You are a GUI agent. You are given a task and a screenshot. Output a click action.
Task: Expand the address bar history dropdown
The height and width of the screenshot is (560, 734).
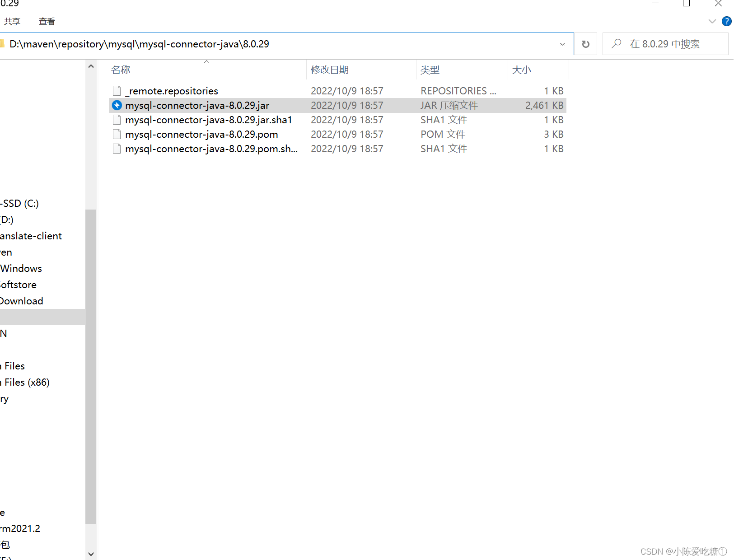pyautogui.click(x=562, y=44)
